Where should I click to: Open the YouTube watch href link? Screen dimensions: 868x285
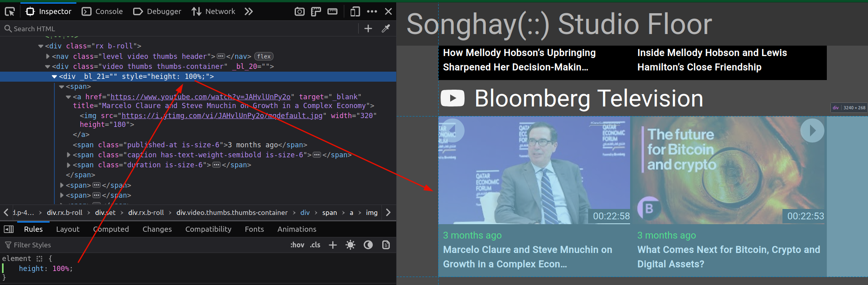[x=200, y=97]
